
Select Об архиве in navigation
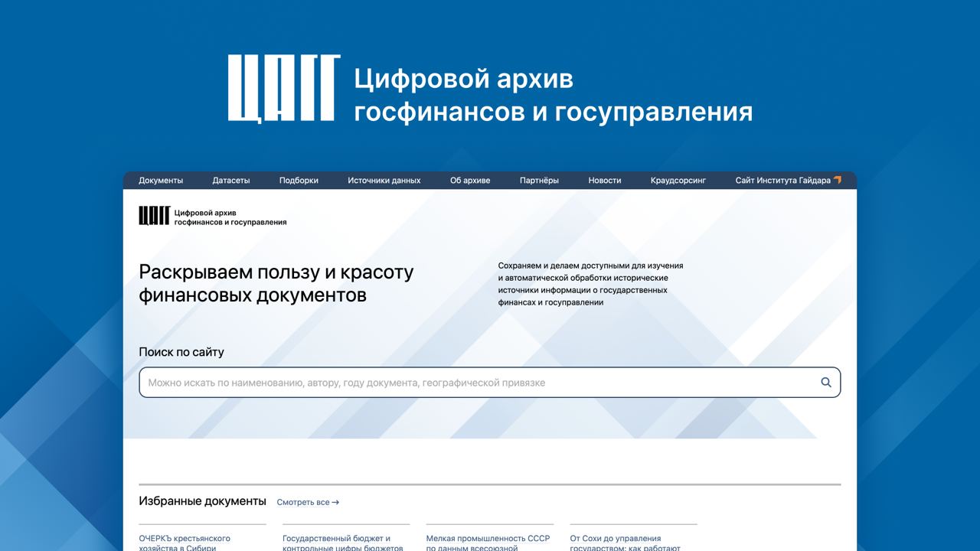click(x=470, y=181)
